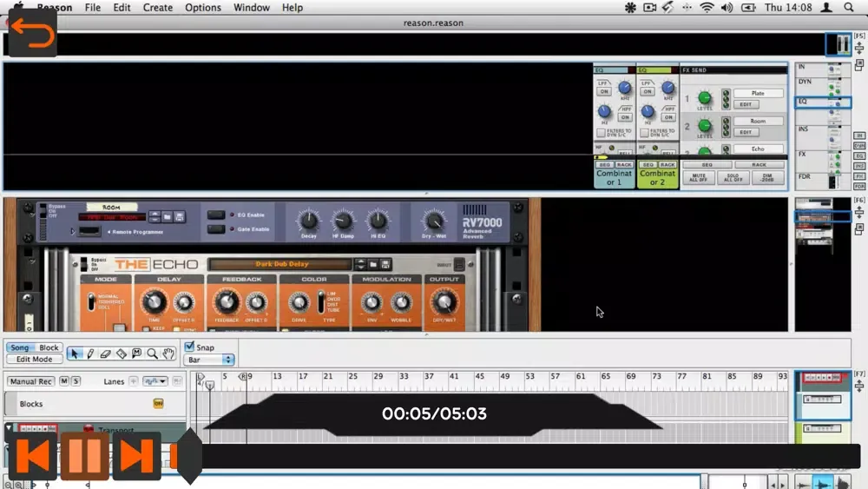
Task: Select the Pencil tool
Action: pos(90,354)
